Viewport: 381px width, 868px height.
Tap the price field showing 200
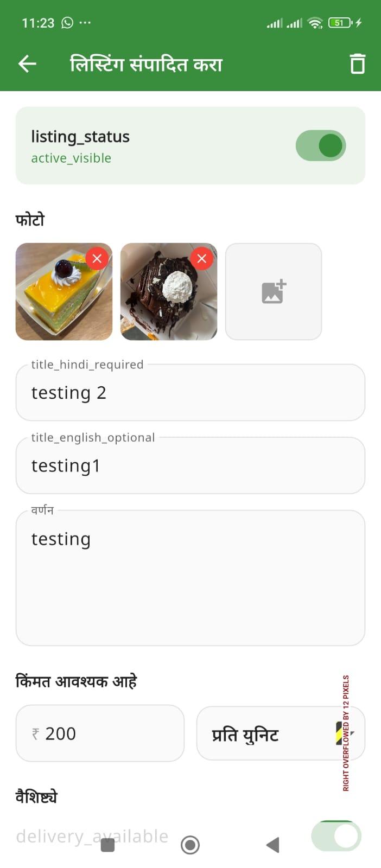pyautogui.click(x=100, y=733)
